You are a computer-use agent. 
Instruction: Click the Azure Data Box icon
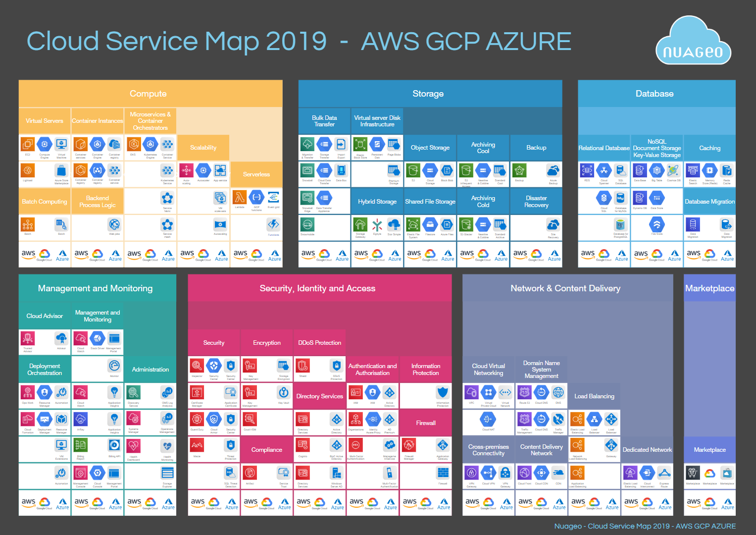pos(341,171)
